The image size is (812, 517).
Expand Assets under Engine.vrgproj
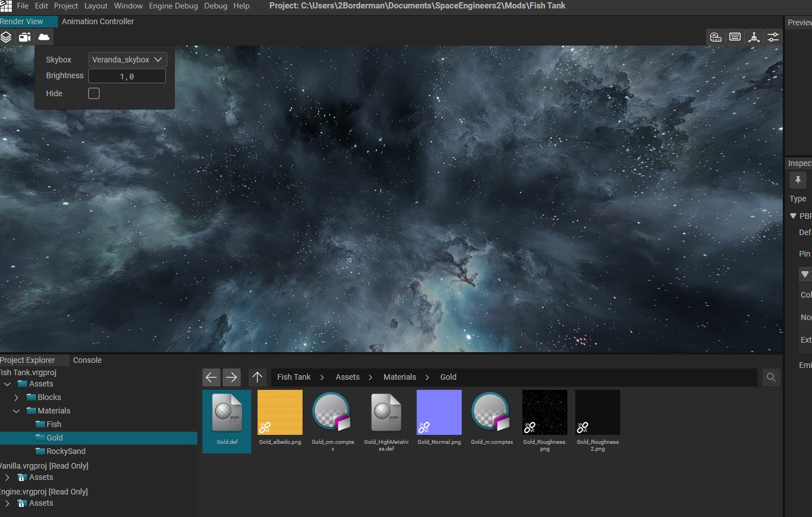(x=7, y=503)
